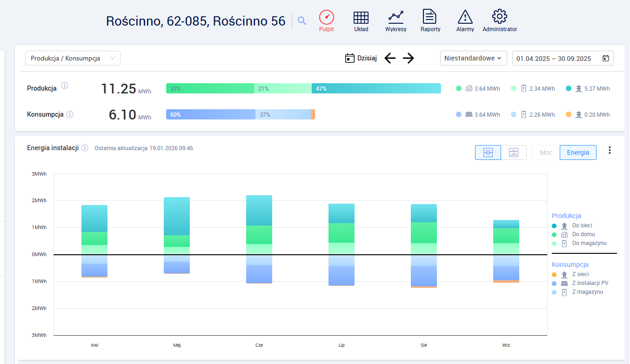Advance to next period with right arrow
630x364 pixels.
[408, 58]
